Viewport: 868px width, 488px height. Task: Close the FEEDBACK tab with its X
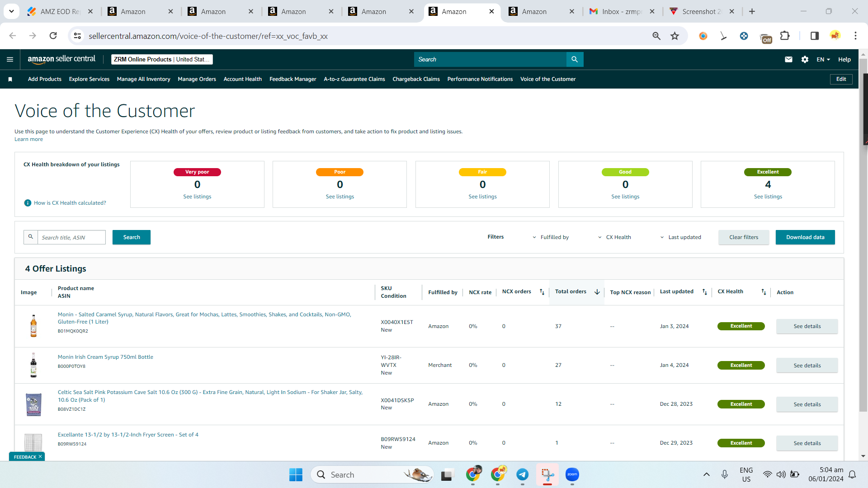40,456
